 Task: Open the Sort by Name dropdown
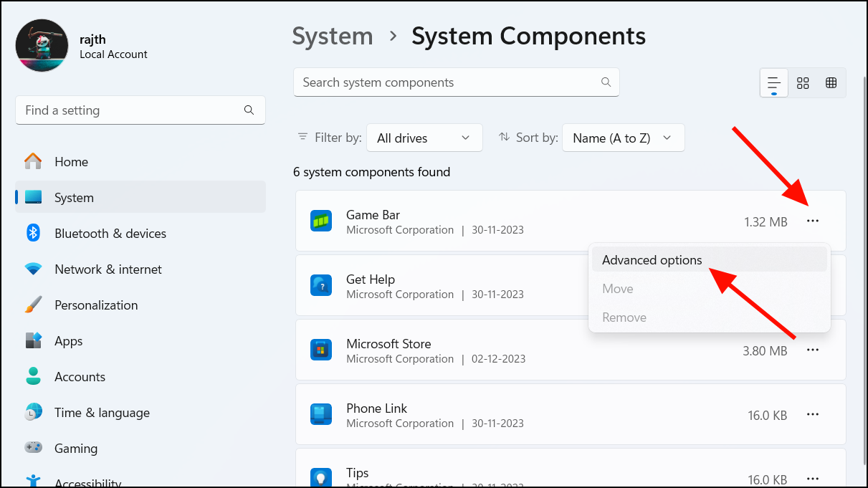pyautogui.click(x=623, y=138)
